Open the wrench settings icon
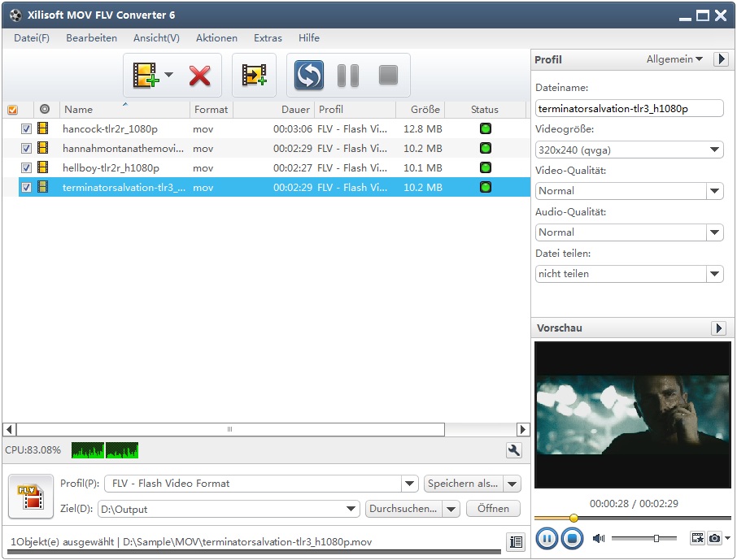 514,450
